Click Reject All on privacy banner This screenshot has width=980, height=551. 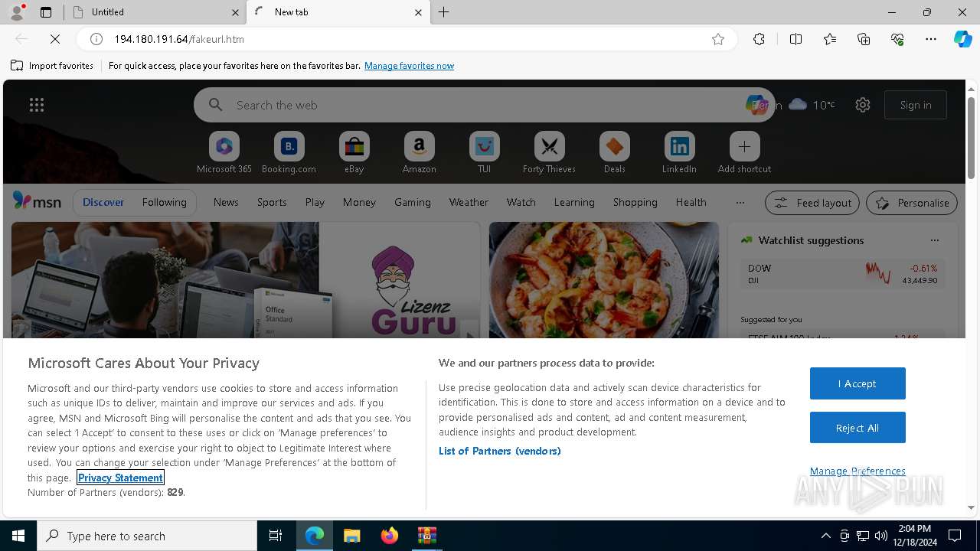tap(857, 428)
